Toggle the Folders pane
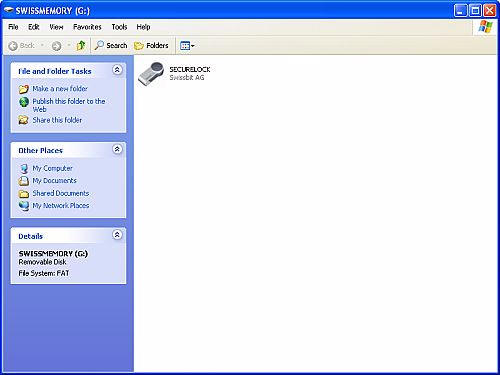 click(x=151, y=45)
